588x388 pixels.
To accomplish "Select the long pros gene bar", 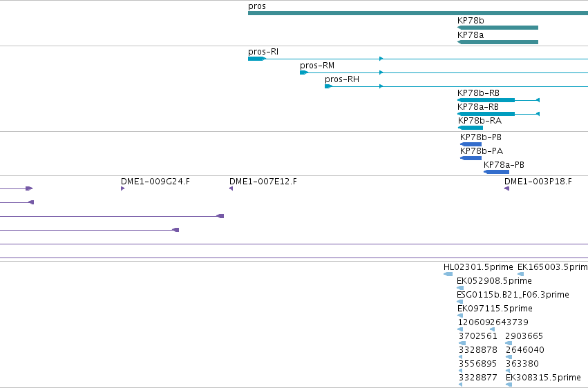I will (418, 13).
